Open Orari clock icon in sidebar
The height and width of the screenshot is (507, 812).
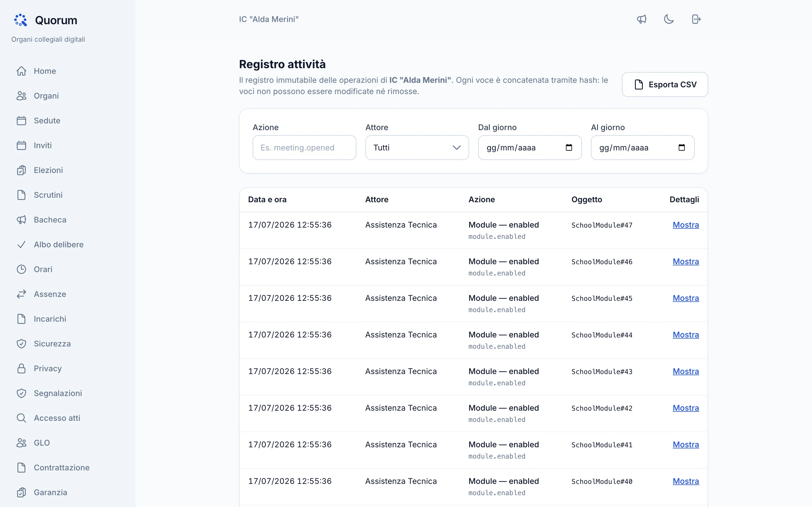click(x=21, y=269)
